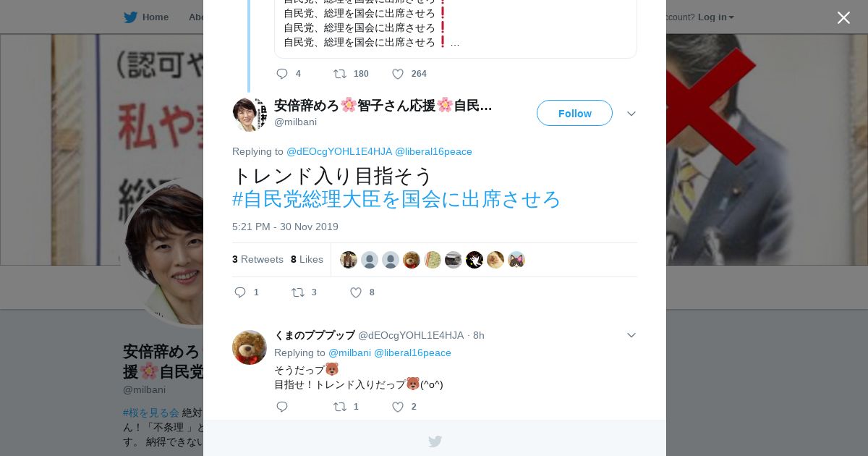Reply to the tweet with 4 replies

(282, 74)
